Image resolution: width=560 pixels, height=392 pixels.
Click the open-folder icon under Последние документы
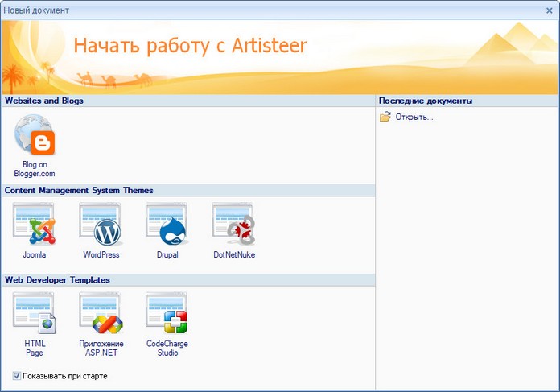point(385,118)
